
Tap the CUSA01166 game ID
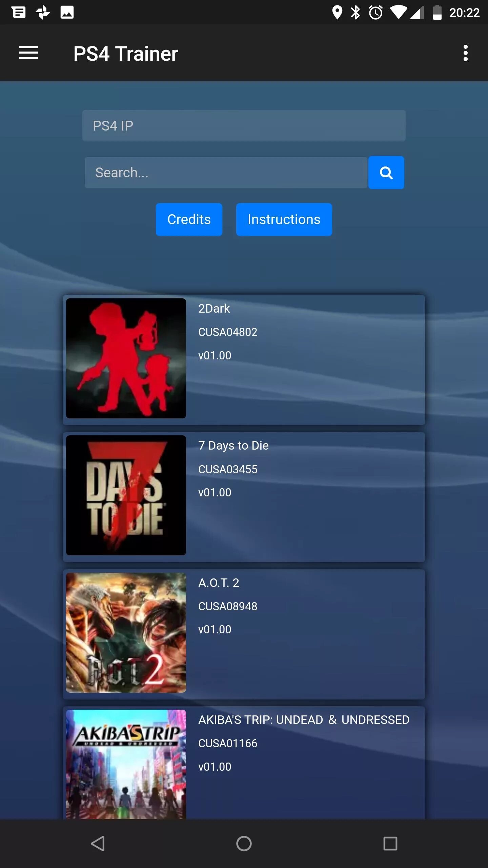tap(228, 743)
